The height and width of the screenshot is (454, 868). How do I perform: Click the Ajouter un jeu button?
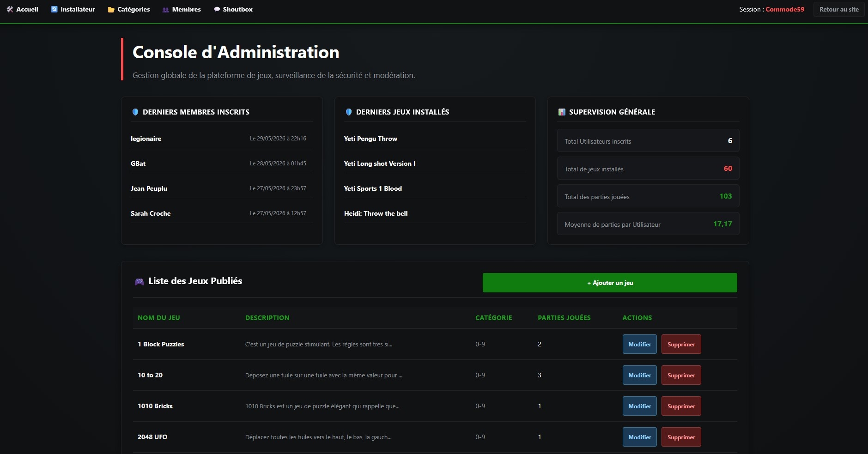click(x=610, y=283)
